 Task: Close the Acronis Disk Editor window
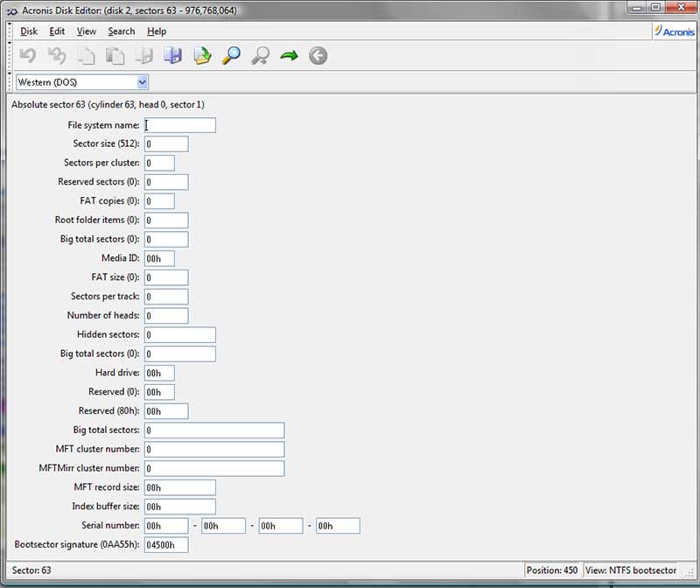(x=682, y=8)
